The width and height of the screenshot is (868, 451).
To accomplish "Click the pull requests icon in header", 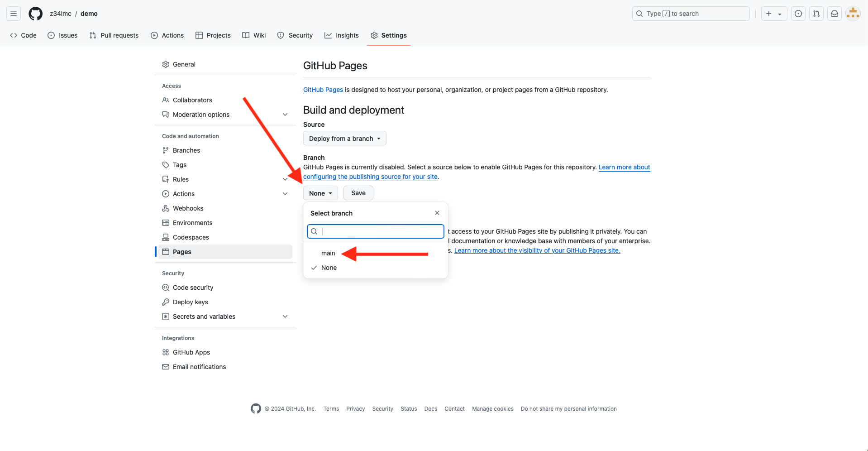I will [x=816, y=14].
